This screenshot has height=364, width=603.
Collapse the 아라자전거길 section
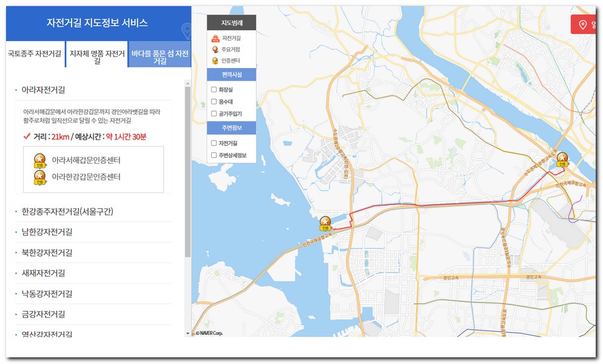click(43, 90)
